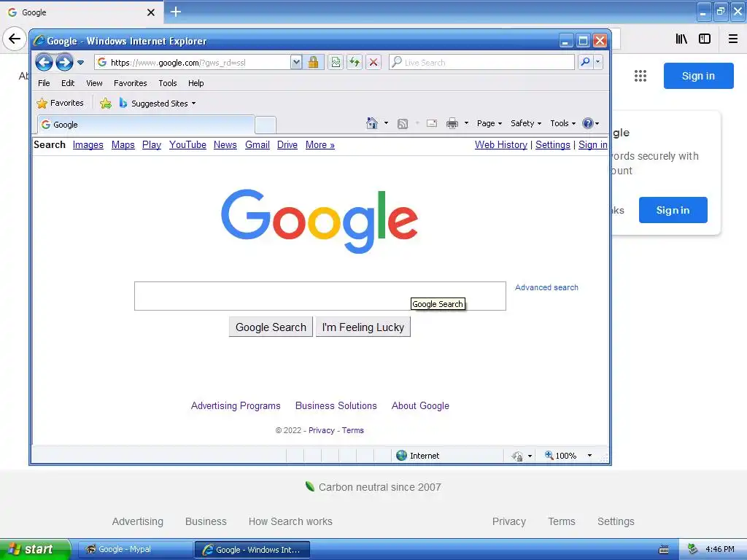Click the Settings link in IE page
This screenshot has height=560, width=747.
click(x=553, y=145)
